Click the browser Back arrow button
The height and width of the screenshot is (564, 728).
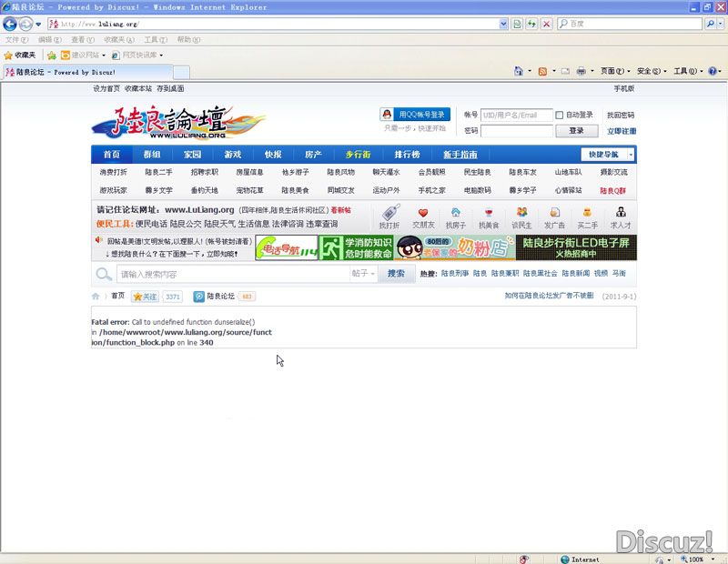[11, 24]
